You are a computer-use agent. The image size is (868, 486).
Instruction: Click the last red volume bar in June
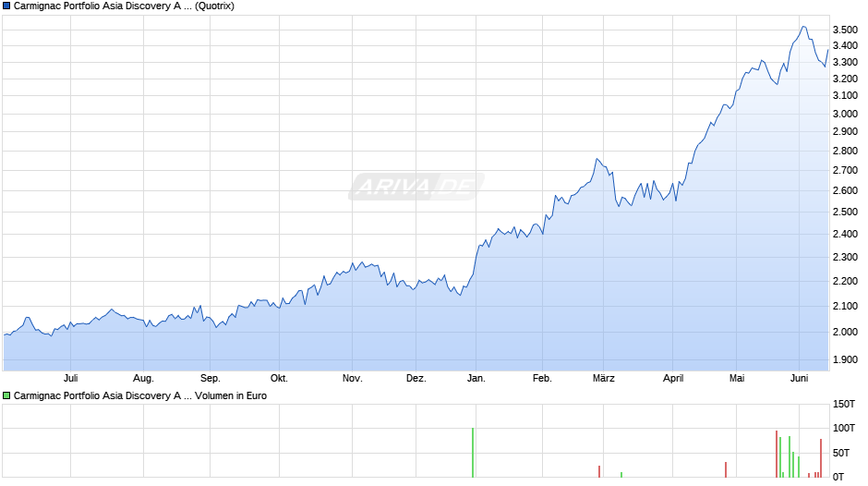point(821,458)
